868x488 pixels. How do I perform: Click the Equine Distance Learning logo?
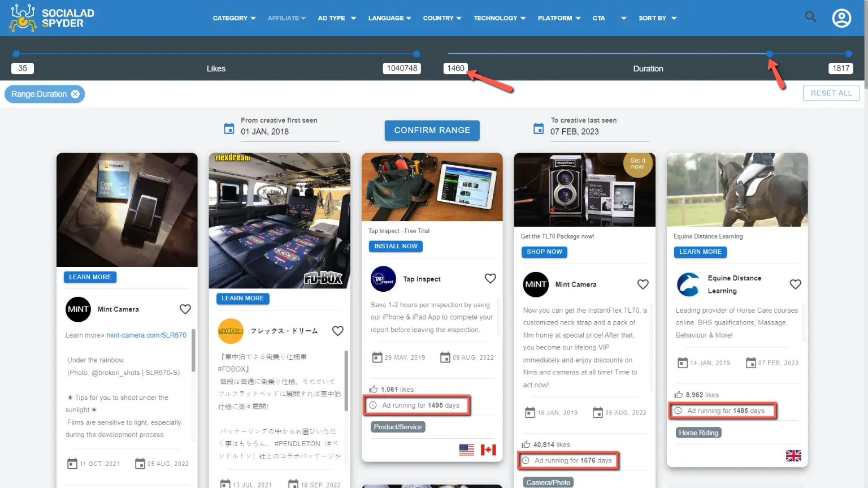688,284
